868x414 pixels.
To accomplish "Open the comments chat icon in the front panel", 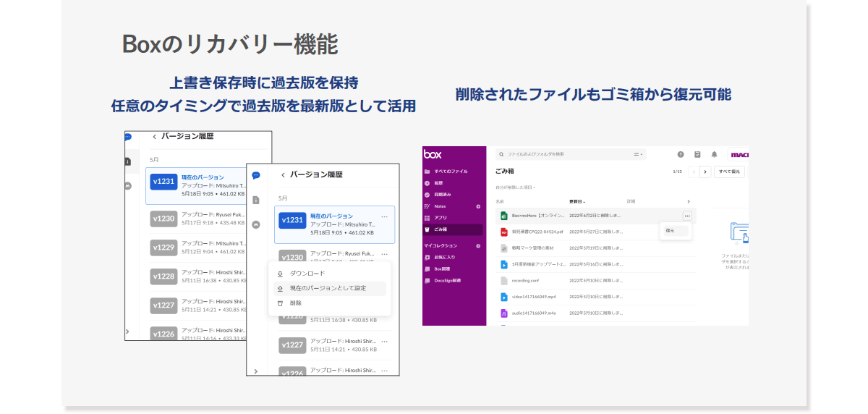I will [255, 175].
